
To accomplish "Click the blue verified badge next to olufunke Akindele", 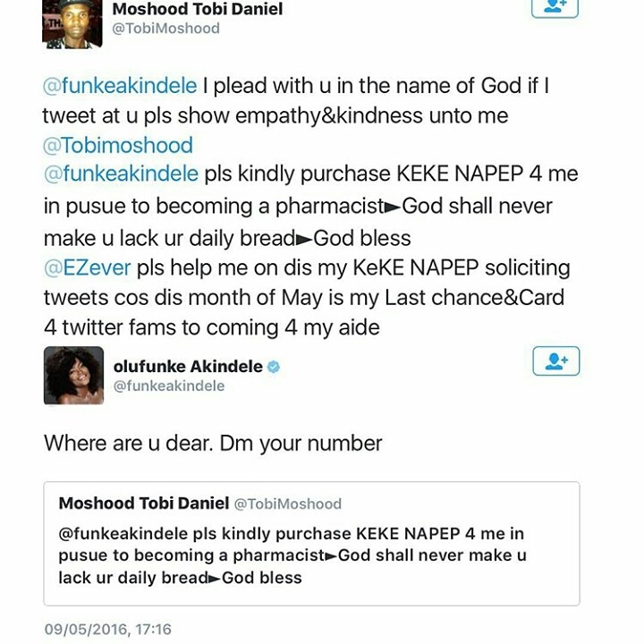I will 274,367.
